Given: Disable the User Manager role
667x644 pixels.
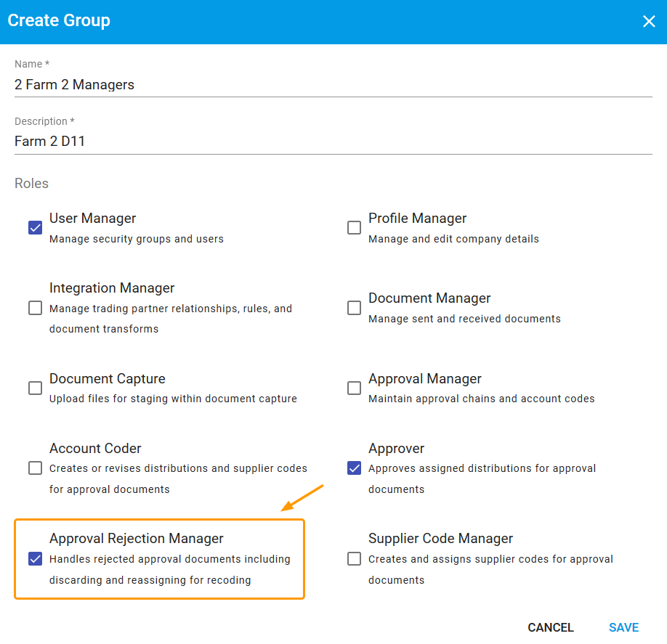Looking at the screenshot, I should click(35, 227).
